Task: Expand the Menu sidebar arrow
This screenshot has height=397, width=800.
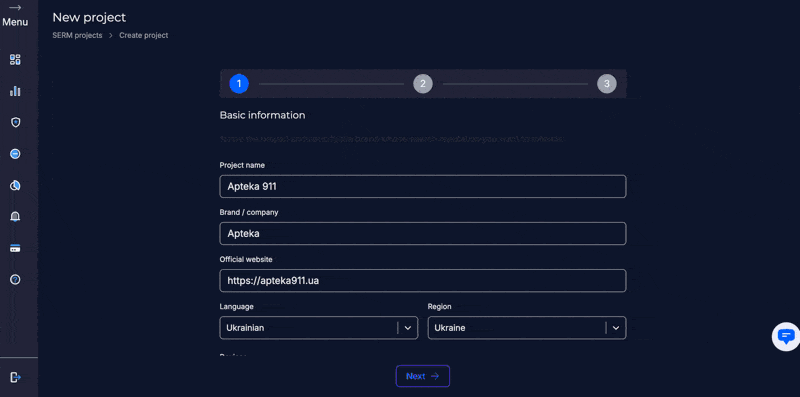Action: coord(15,8)
